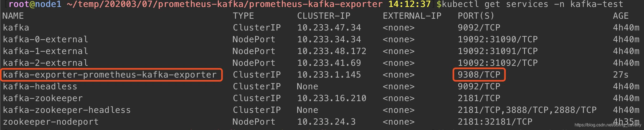Click the zookeeper-nodeport service name
Image resolution: width=644 pixels, height=130 pixels.
click(51, 122)
